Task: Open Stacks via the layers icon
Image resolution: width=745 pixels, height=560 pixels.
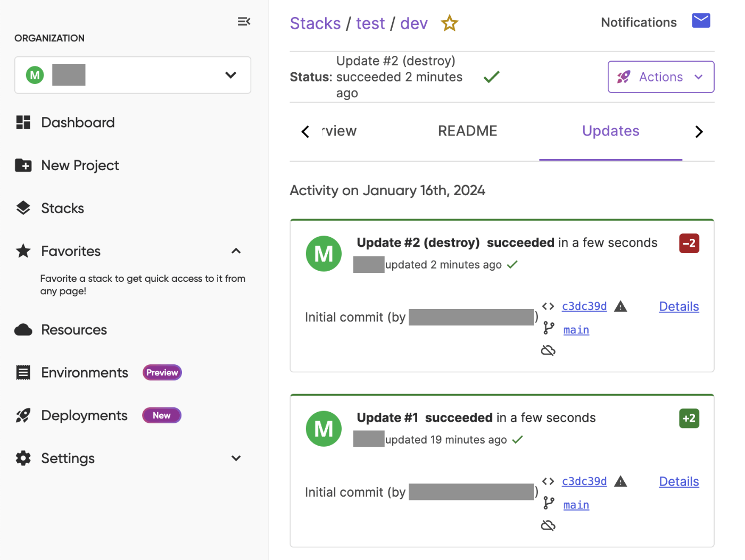Action: pyautogui.click(x=23, y=208)
